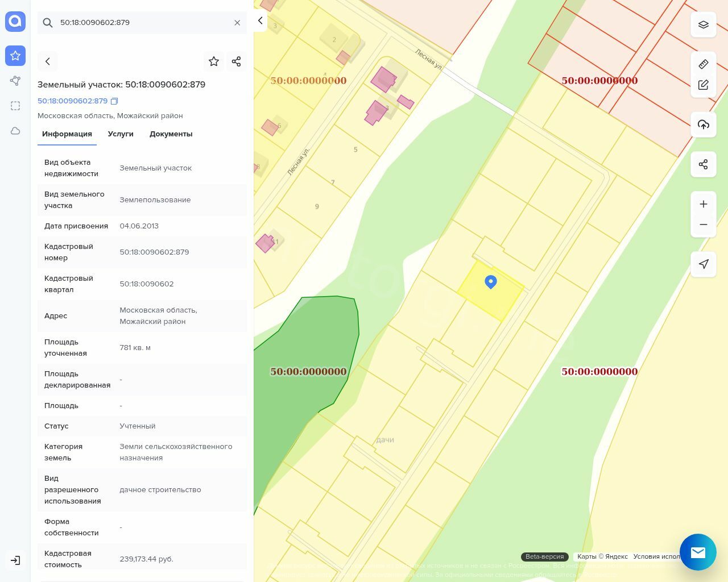Click the cadastral number search field
This screenshot has height=582, width=728.
point(142,23)
